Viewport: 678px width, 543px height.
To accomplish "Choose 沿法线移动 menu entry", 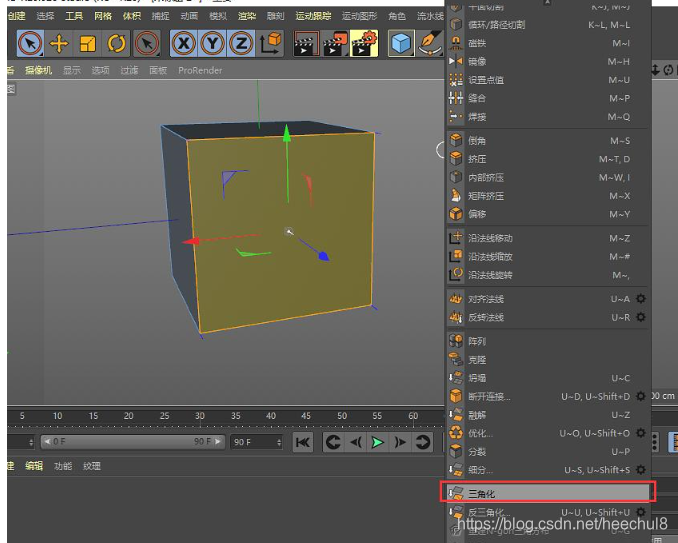I will pyautogui.click(x=548, y=238).
